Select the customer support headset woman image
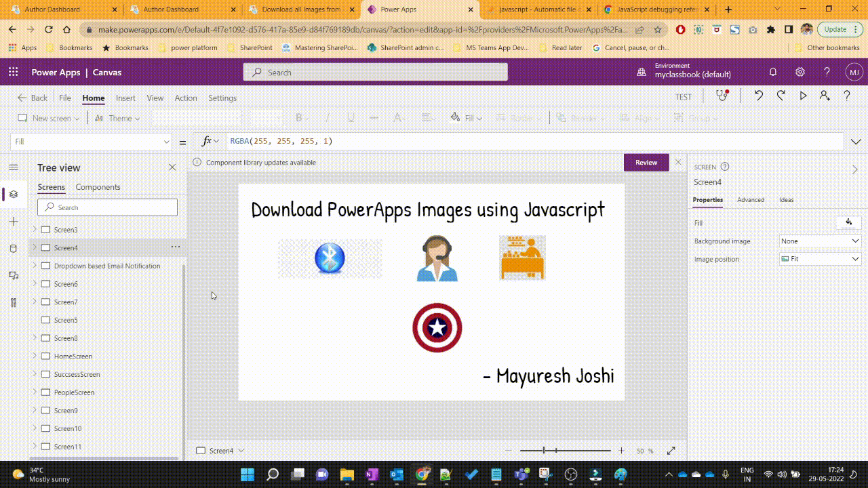Screen dimensions: 868x488 coord(437,258)
